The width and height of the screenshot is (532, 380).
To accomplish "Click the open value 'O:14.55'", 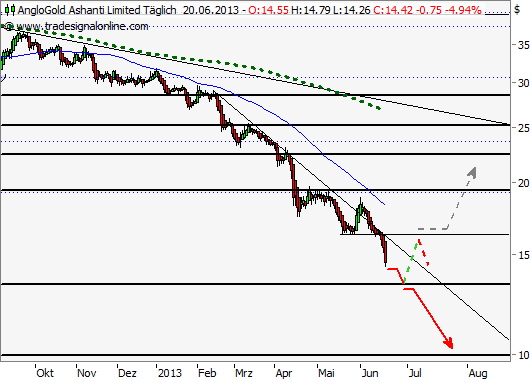I will coord(268,10).
